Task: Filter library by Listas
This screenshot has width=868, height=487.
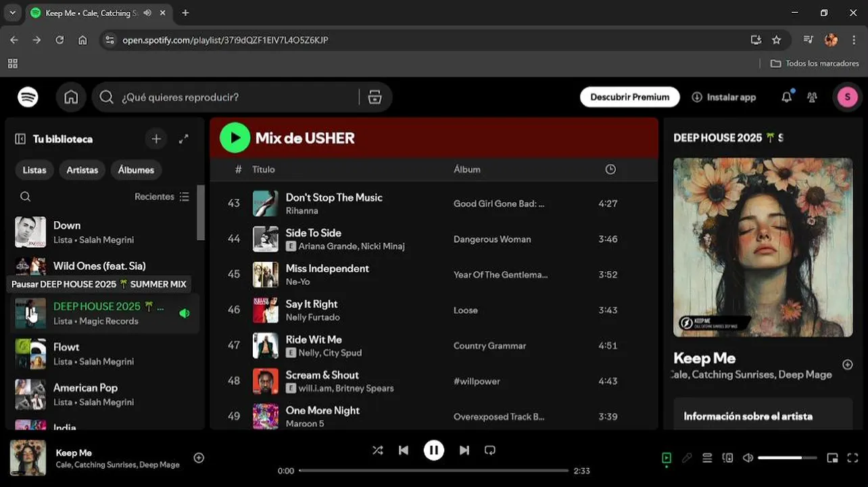Action: click(x=34, y=170)
